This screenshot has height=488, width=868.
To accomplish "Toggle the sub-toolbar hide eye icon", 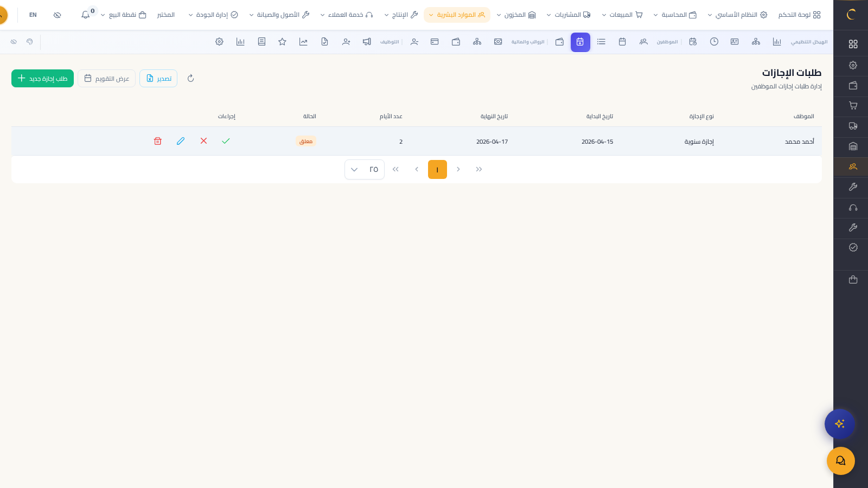I will point(14,42).
